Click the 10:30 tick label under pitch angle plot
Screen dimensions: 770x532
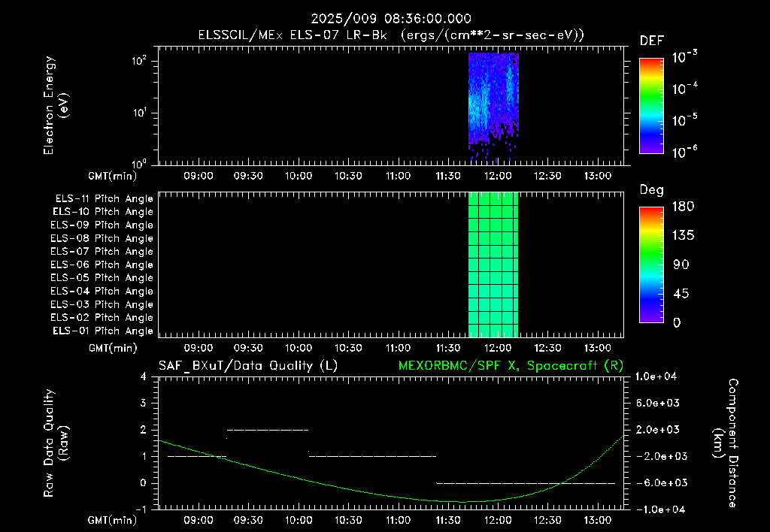click(x=348, y=348)
